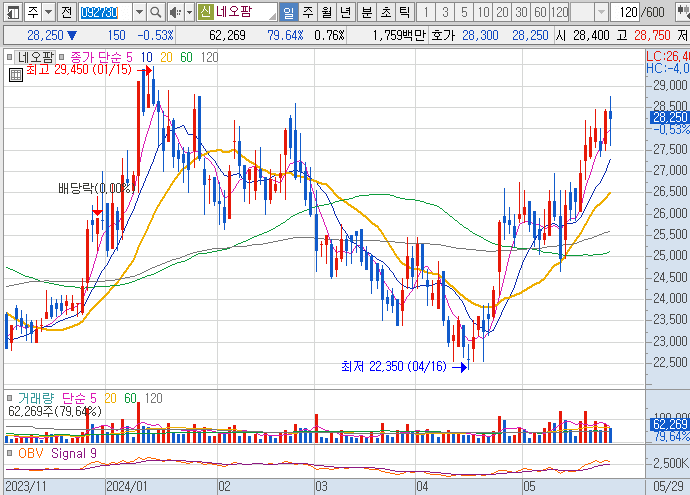Image resolution: width=690 pixels, height=495 pixels.
Task: Click the 5 interval button
Action: pos(464,12)
